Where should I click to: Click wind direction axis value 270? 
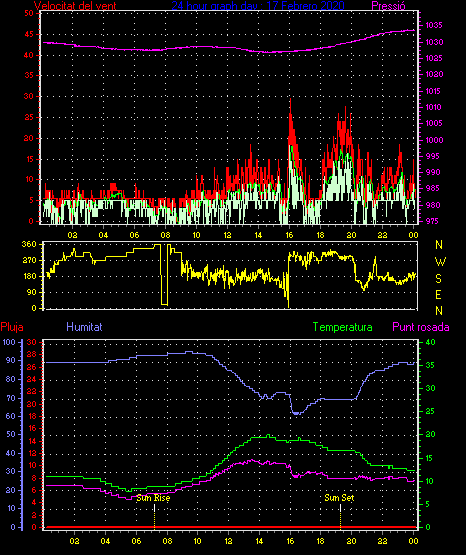click(x=29, y=261)
